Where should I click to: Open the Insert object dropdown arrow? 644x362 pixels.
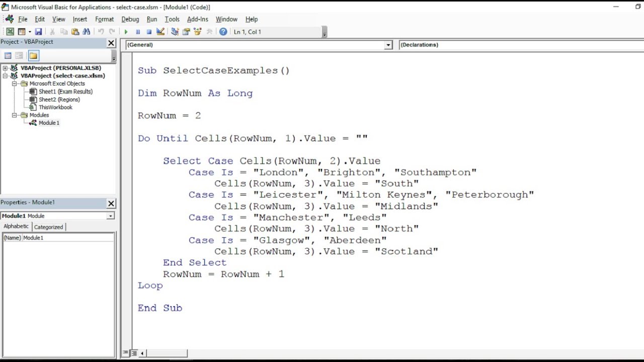pyautogui.click(x=29, y=32)
